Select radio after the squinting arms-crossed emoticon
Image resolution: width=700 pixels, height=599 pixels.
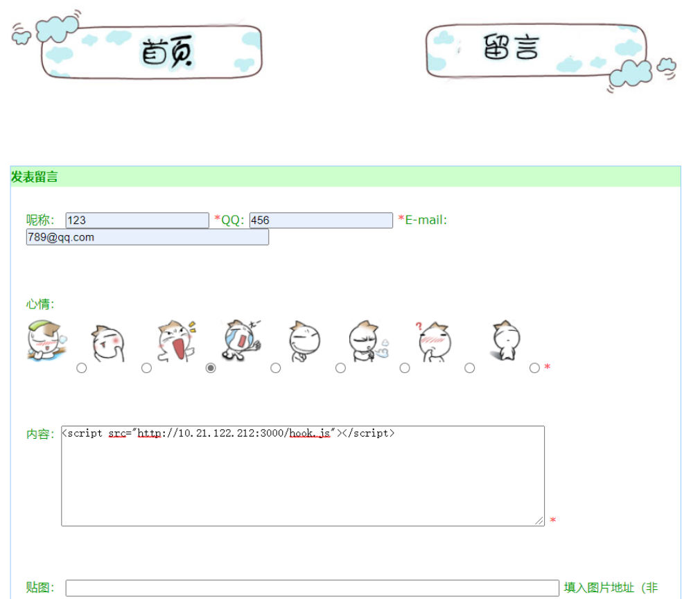tap(340, 368)
